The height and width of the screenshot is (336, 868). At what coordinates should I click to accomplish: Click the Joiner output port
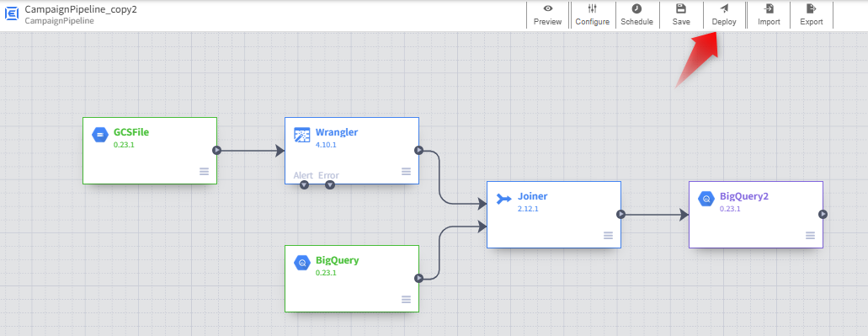click(x=621, y=214)
